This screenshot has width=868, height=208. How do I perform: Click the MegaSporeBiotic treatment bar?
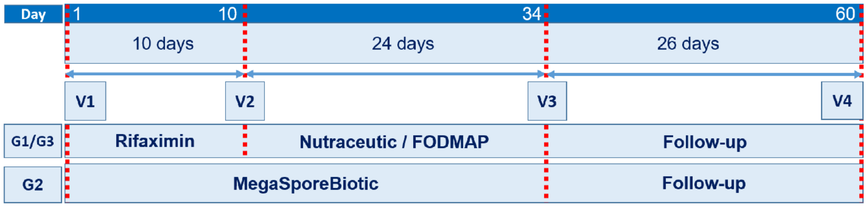(306, 184)
